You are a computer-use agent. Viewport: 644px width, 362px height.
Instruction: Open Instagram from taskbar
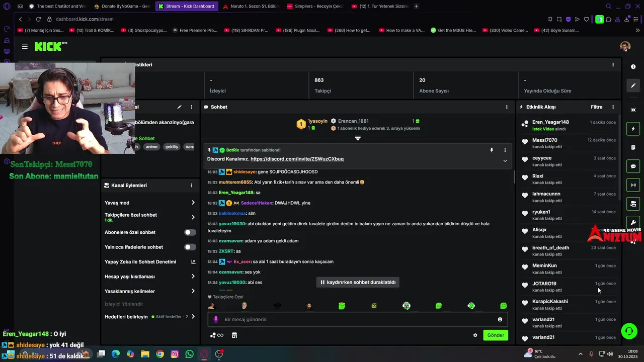click(x=175, y=354)
